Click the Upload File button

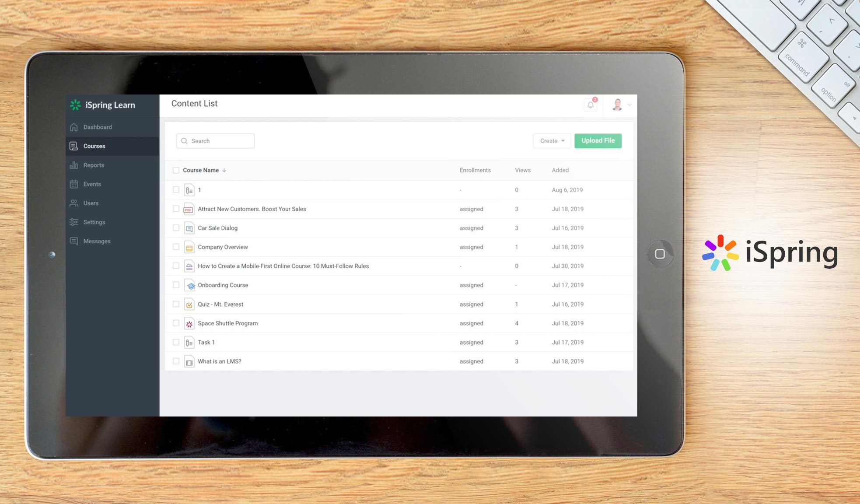tap(598, 141)
